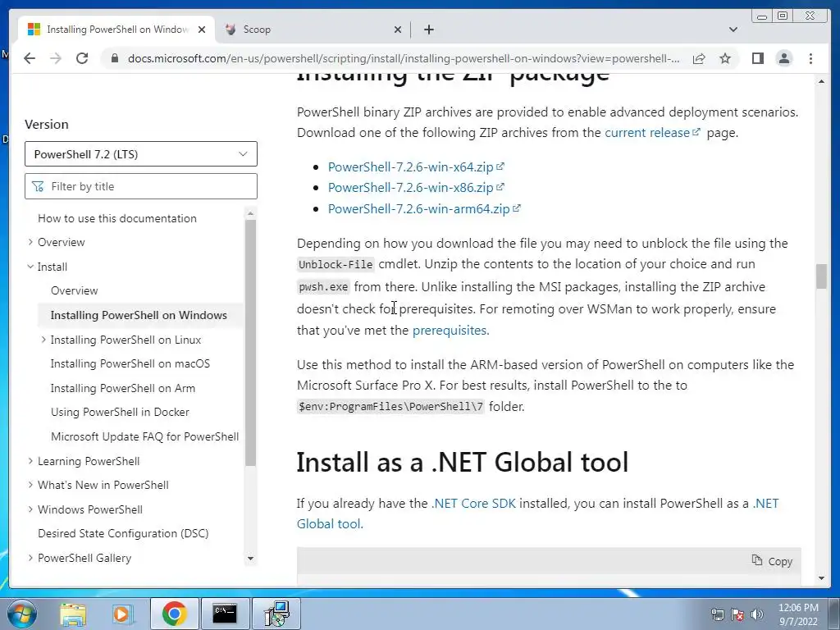Switch to Command Prompt in taskbar
840x630 pixels.
click(225, 614)
